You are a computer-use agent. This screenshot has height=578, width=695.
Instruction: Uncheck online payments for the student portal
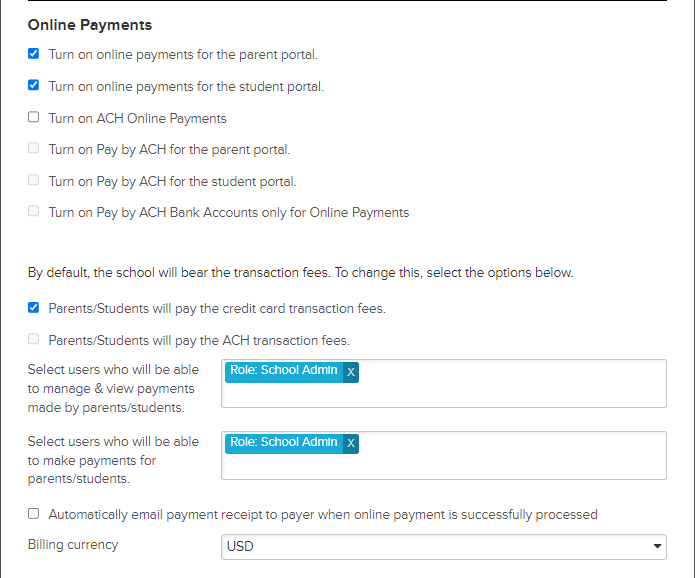(x=33, y=85)
